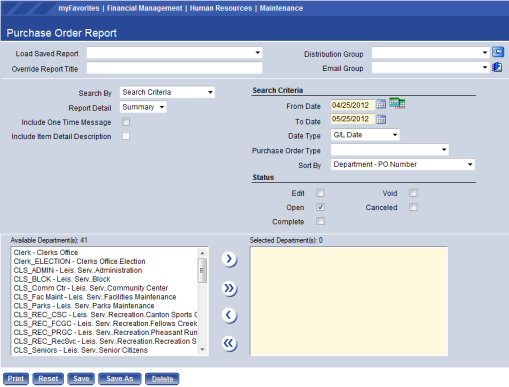
Task: Open the Purchase Order Type dropdown
Action: (390, 150)
